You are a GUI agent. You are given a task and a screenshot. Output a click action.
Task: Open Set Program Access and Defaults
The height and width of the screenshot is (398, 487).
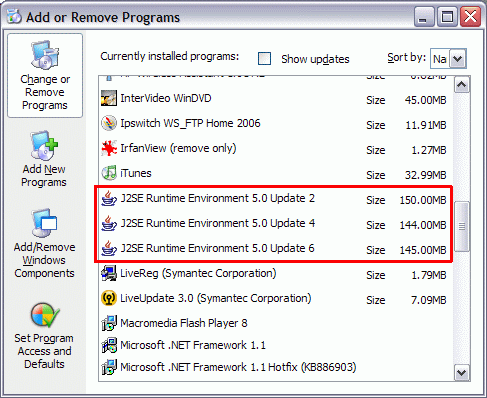(45, 336)
